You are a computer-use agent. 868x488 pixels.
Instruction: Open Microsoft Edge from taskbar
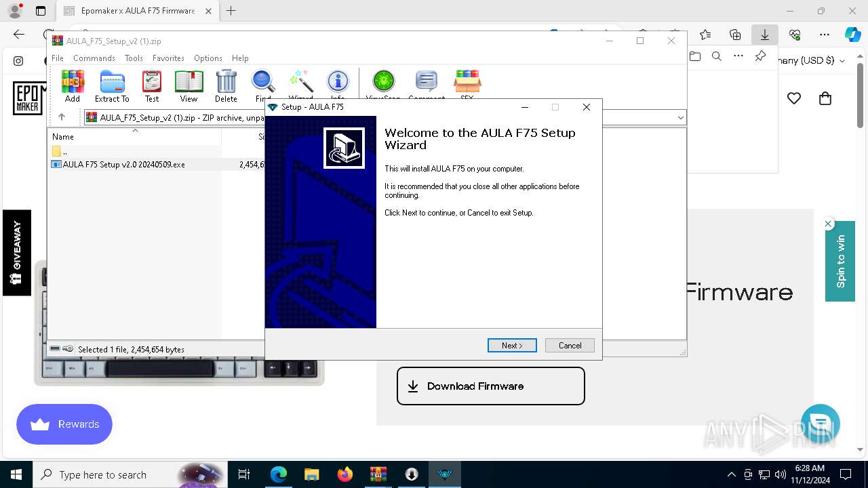(x=279, y=474)
